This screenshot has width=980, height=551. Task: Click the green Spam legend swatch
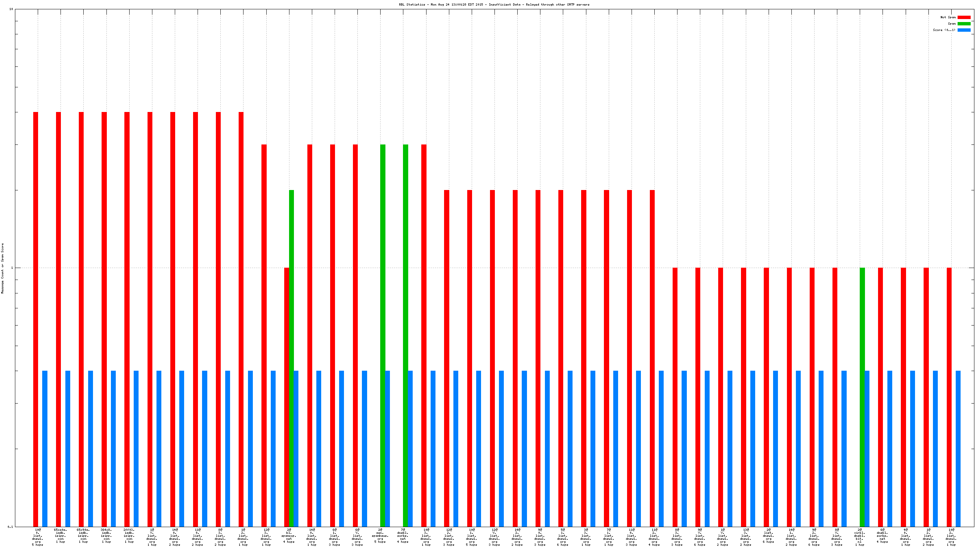click(964, 24)
